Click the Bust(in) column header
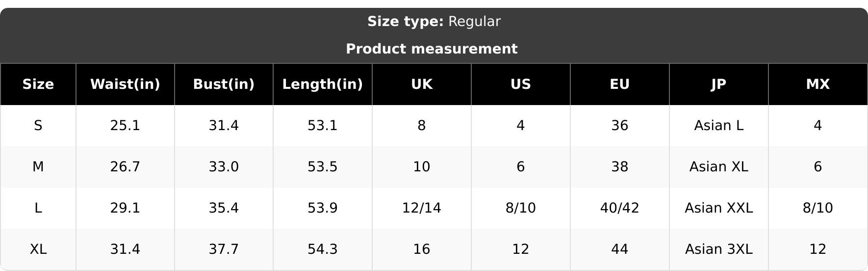Viewport: 868px width, 271px height. [x=224, y=84]
